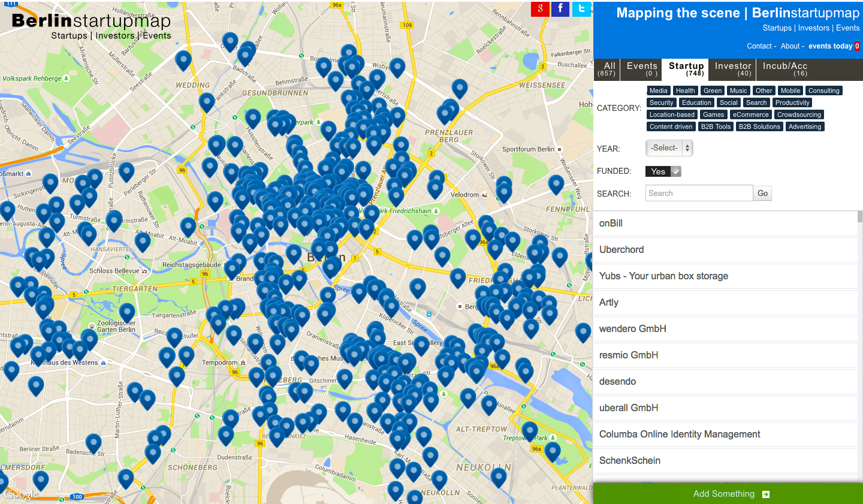
Task: Select Uberchord from the startup list
Action: (621, 250)
